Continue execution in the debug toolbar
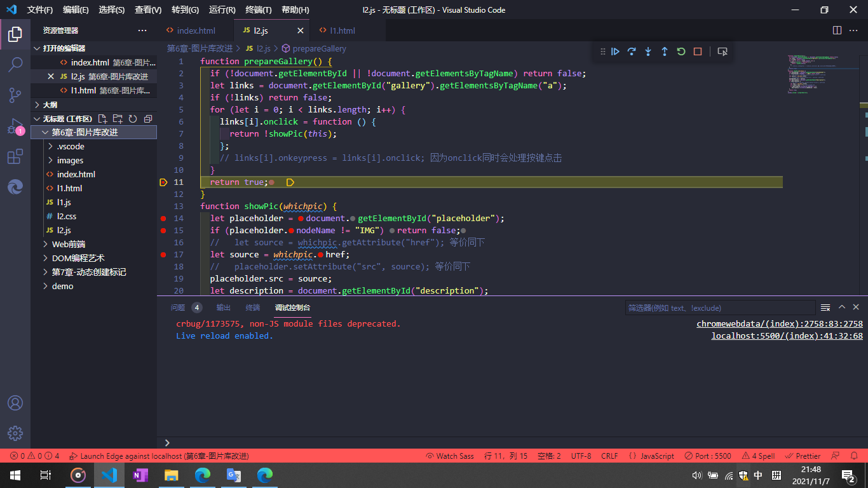This screenshot has height=488, width=868. tap(614, 51)
